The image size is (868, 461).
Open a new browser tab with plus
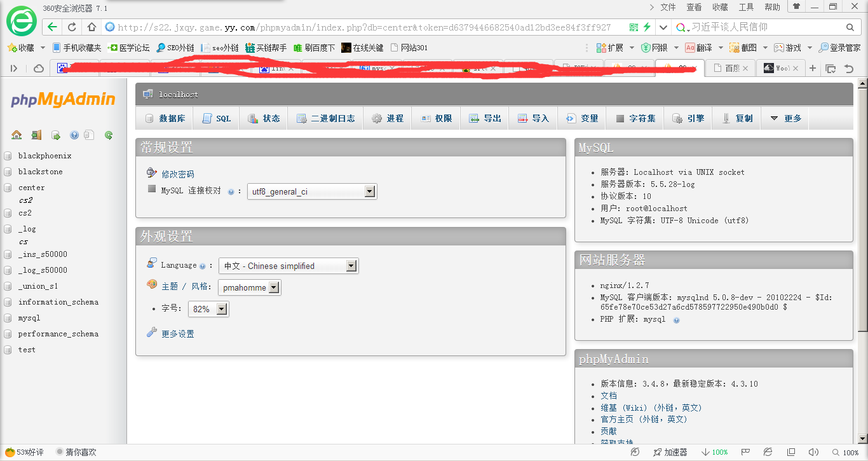[x=812, y=68]
